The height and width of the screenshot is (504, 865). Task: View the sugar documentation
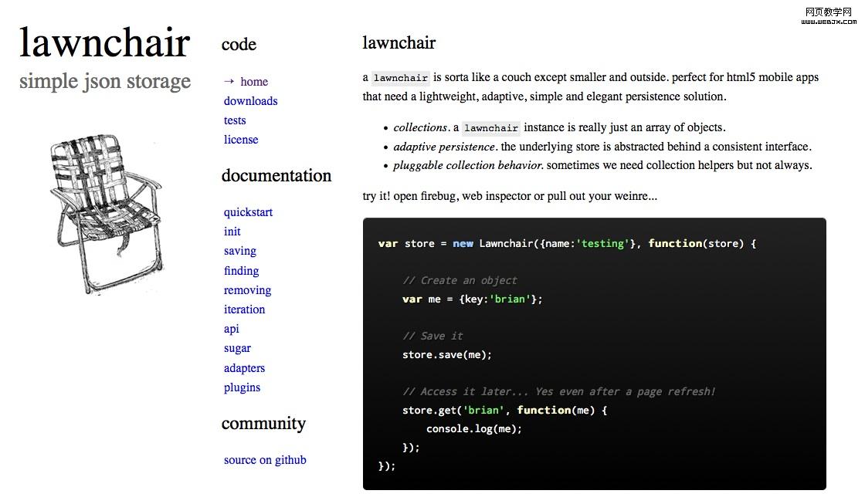click(237, 348)
